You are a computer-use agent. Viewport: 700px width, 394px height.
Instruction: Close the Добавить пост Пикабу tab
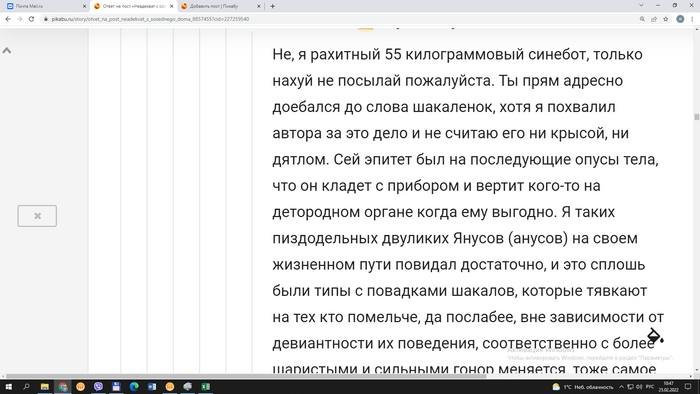click(x=258, y=6)
